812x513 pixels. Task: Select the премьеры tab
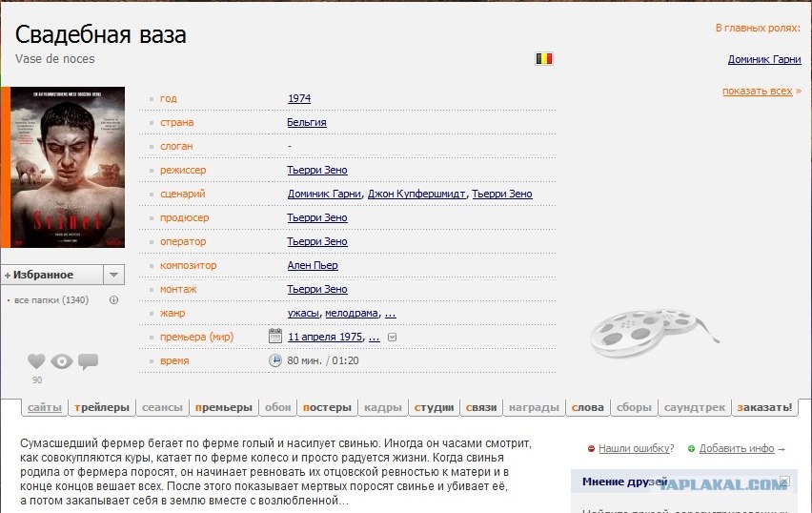point(224,407)
